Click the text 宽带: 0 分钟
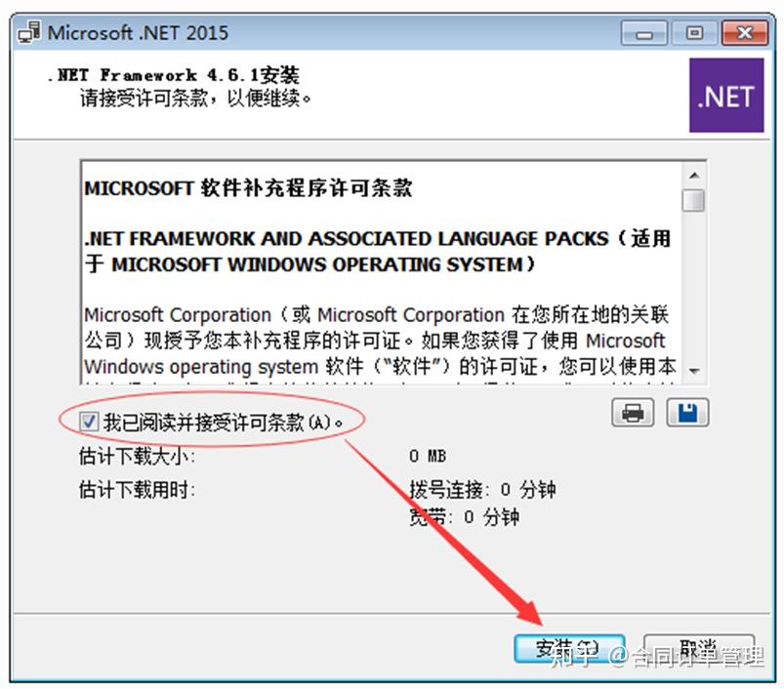This screenshot has width=784, height=689. coord(464,516)
